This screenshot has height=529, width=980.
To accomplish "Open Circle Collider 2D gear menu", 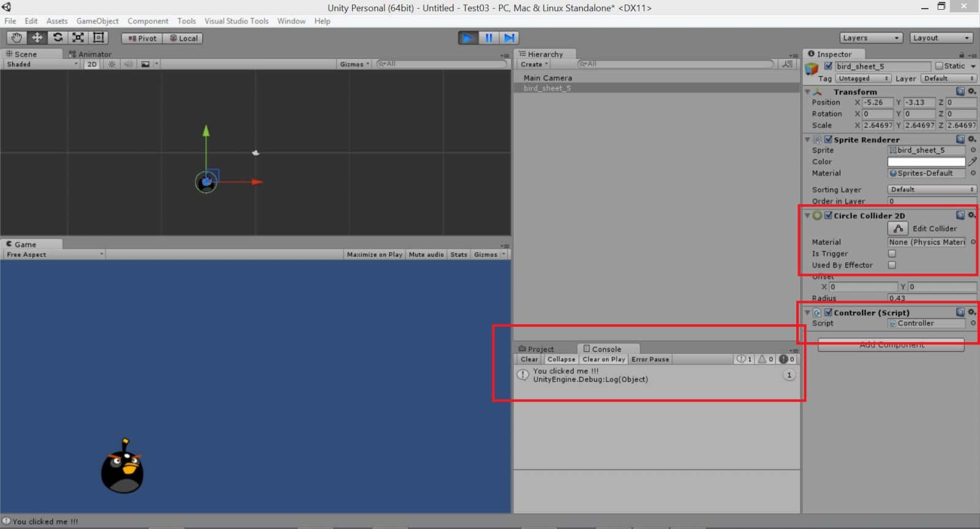I will (971, 215).
